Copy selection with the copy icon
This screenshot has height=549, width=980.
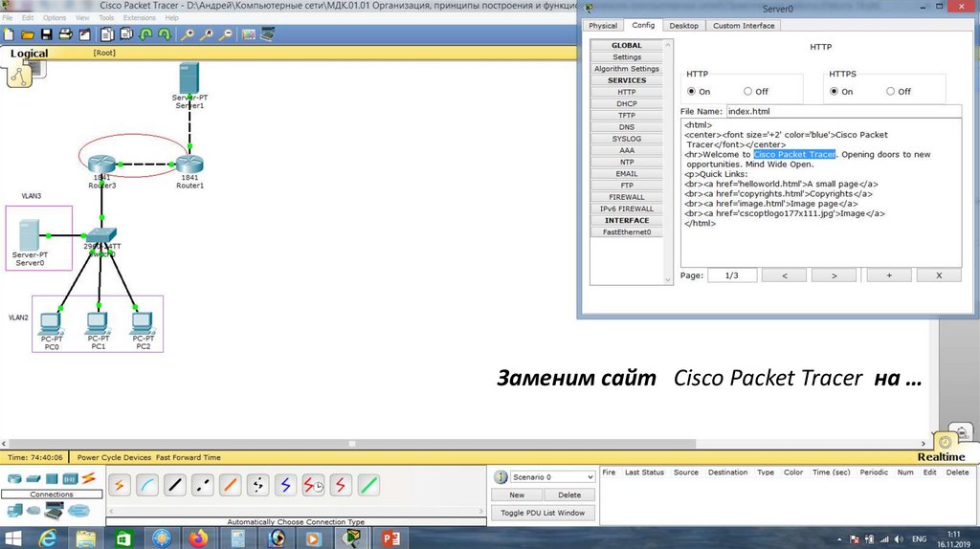107,34
